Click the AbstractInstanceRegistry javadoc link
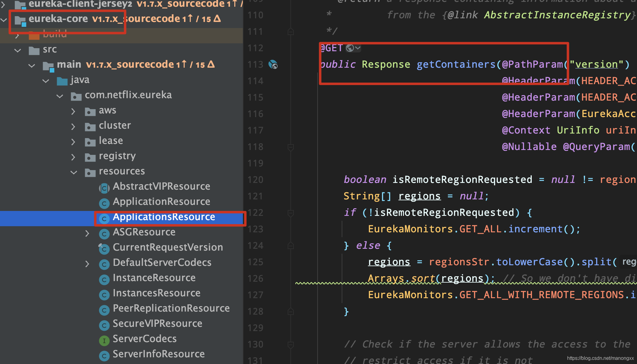Screen dimensions: 637x364 click(557, 15)
